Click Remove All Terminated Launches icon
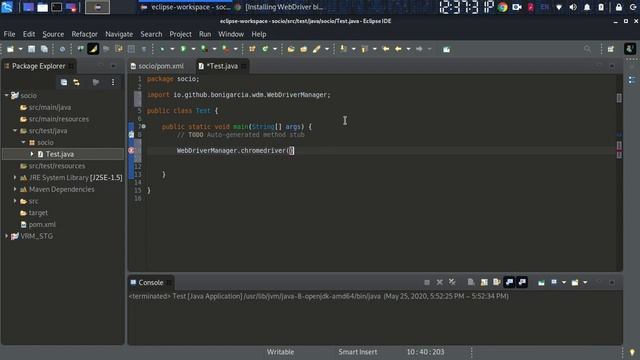640x360 pixels. coord(452,282)
